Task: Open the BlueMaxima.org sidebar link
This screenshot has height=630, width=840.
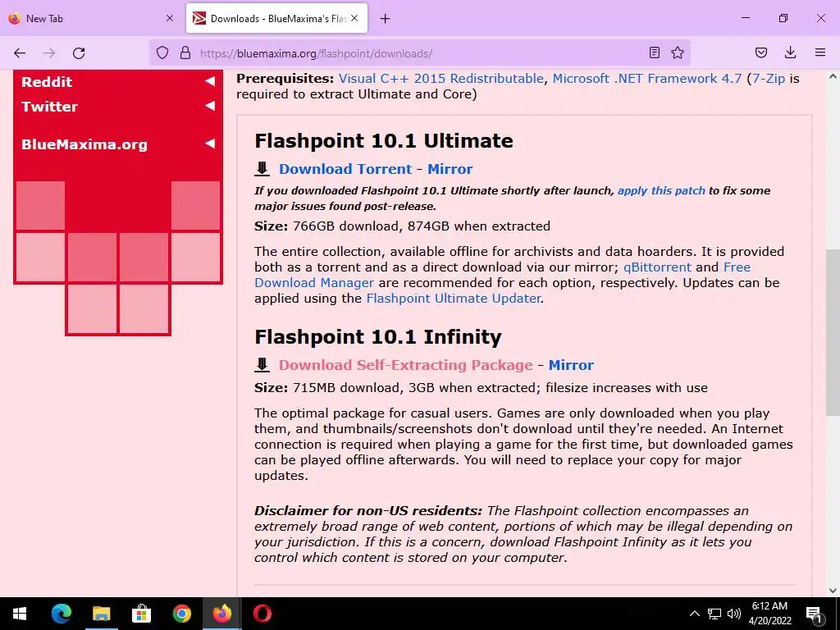Action: (x=84, y=144)
